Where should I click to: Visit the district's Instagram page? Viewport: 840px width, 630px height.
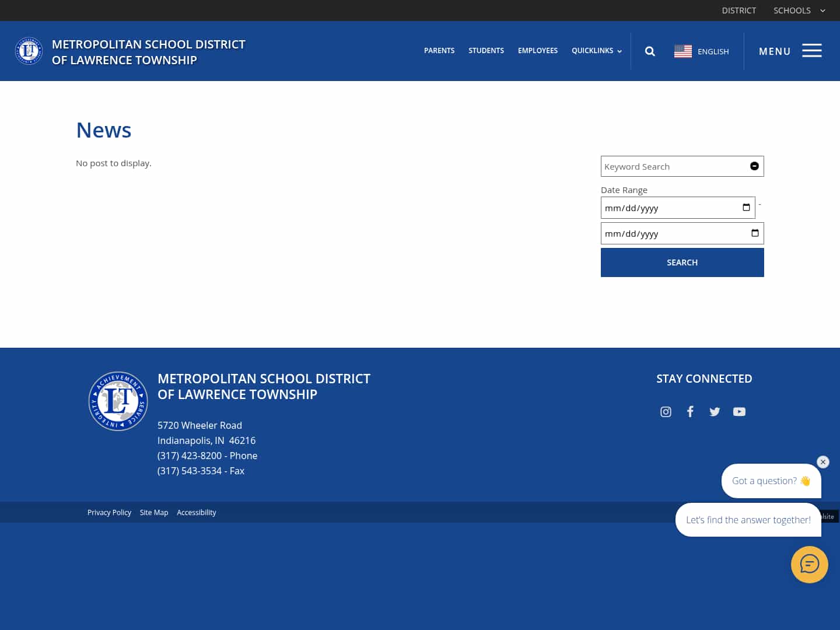pyautogui.click(x=666, y=412)
